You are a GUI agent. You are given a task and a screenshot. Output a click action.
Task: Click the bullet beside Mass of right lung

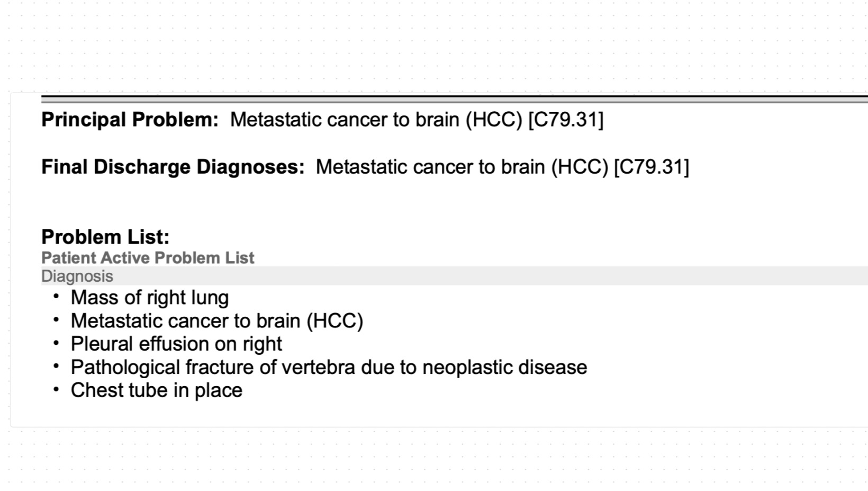pos(56,297)
